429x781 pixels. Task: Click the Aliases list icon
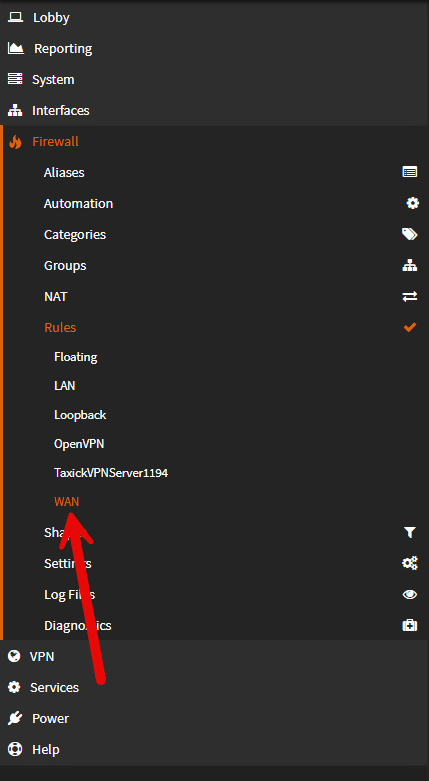point(410,172)
